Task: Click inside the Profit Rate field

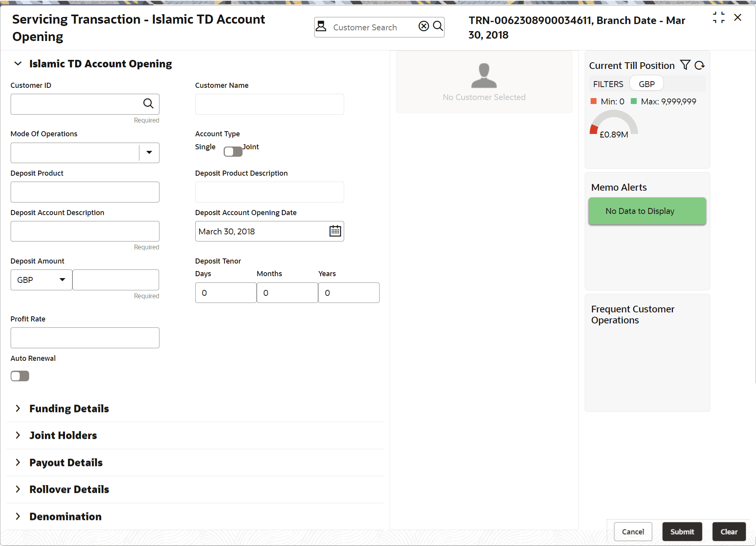Action: point(85,338)
